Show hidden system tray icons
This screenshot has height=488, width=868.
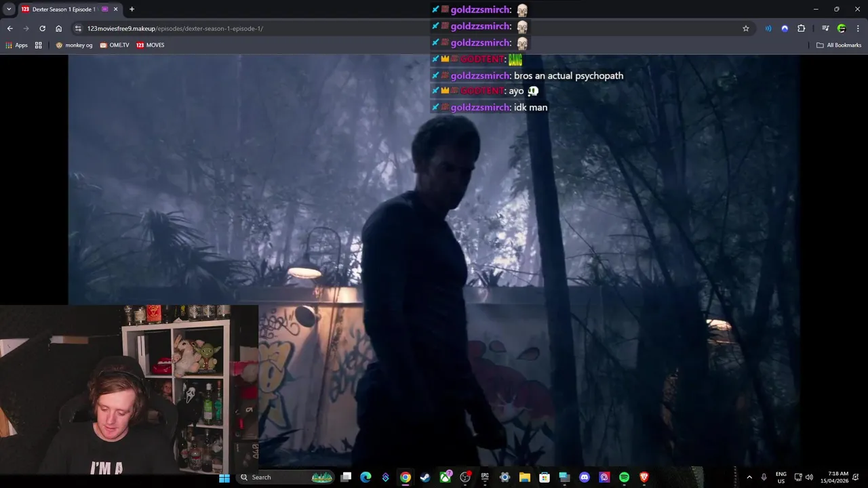click(749, 477)
